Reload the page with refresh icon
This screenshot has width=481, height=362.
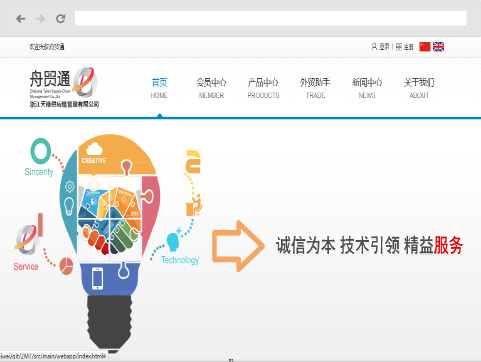[x=61, y=19]
